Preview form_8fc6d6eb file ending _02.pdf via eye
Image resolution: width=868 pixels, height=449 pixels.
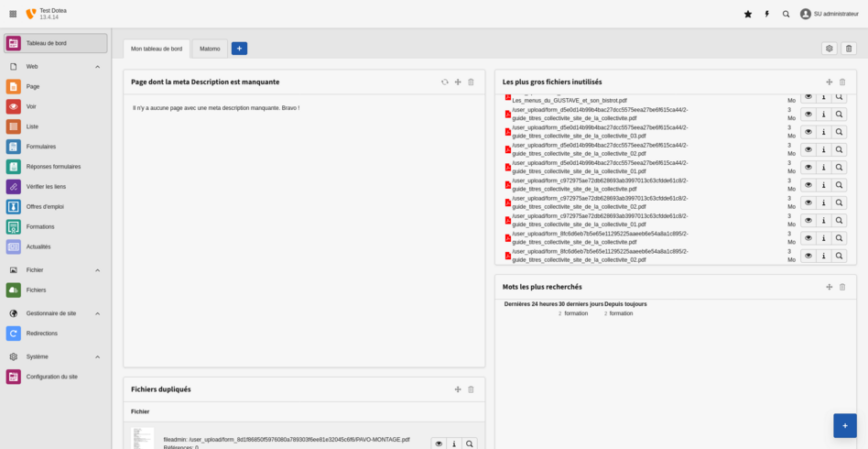point(808,256)
